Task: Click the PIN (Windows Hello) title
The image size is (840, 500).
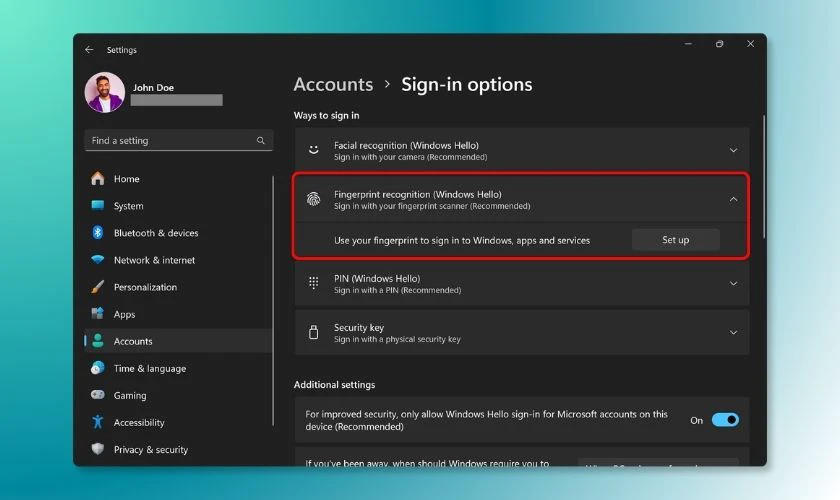Action: pyautogui.click(x=377, y=279)
